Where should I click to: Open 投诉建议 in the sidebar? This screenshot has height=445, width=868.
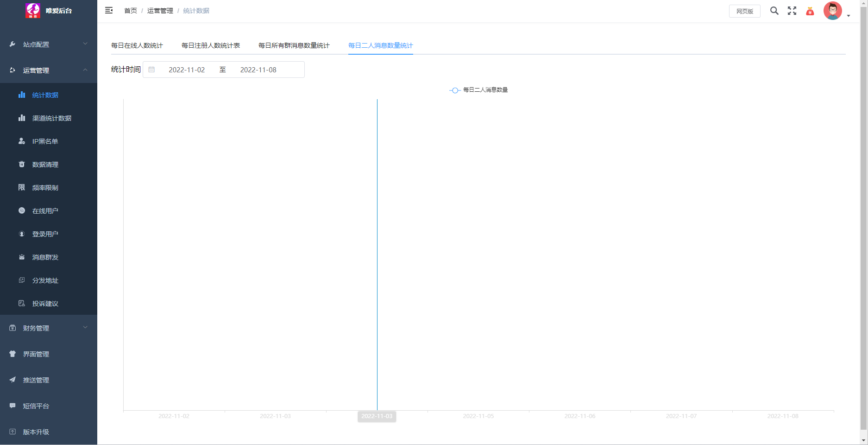[45, 304]
